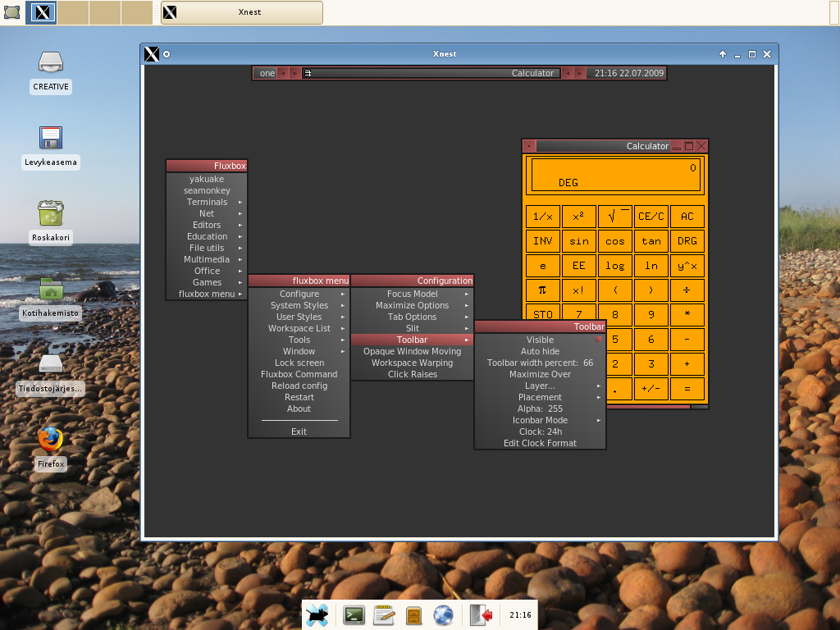Expand the Placement submenu
840x630 pixels.
click(x=540, y=397)
